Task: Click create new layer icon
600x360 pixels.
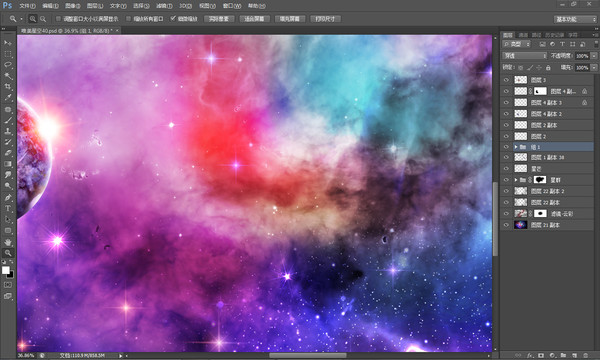Action: coord(574,355)
